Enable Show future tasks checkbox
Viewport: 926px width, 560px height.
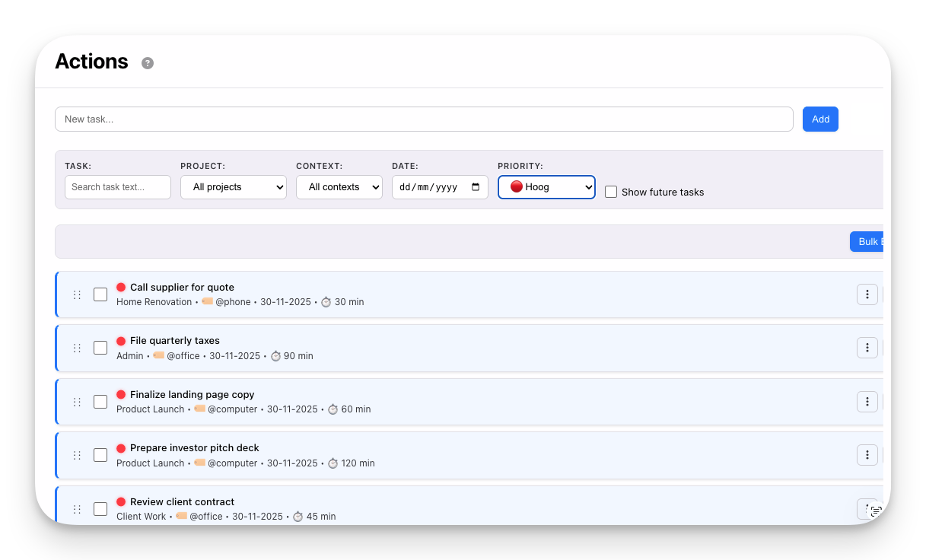click(x=611, y=192)
